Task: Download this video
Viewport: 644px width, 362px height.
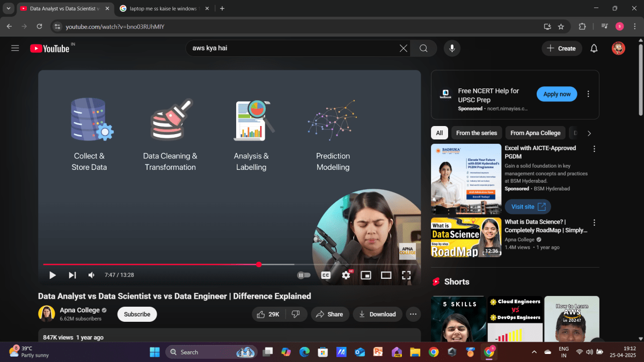Action: pyautogui.click(x=377, y=314)
